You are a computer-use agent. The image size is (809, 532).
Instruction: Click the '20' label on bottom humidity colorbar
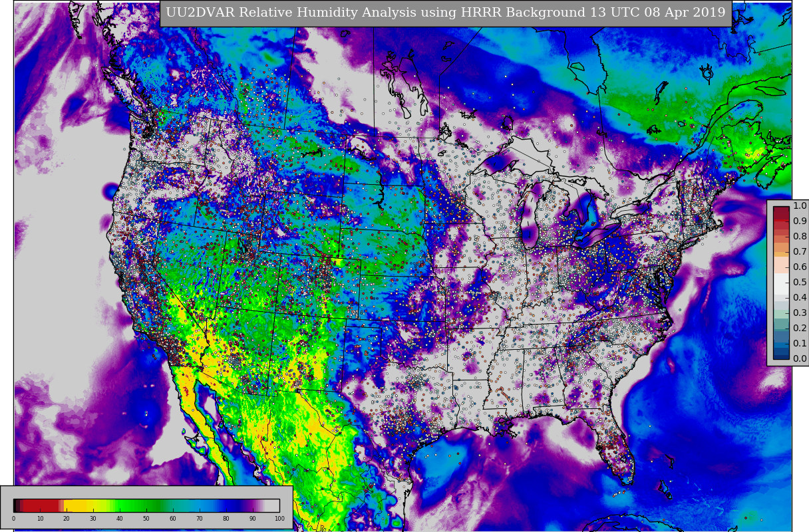67,519
